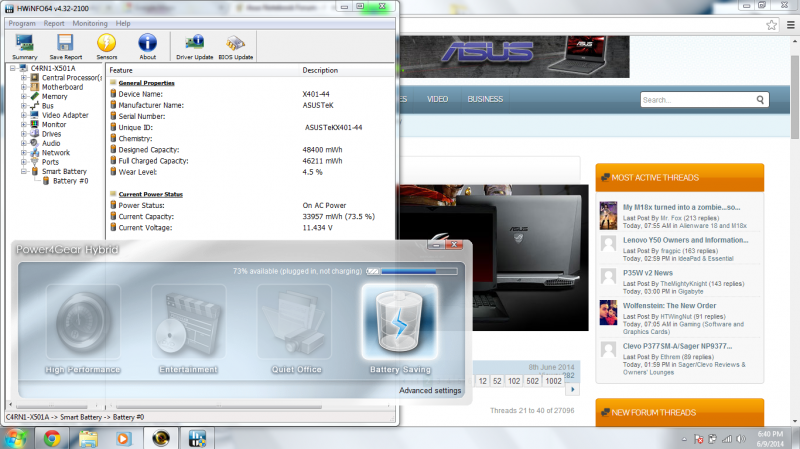This screenshot has height=449, width=800.
Task: Select the Ports tree item
Action: pyautogui.click(x=50, y=162)
